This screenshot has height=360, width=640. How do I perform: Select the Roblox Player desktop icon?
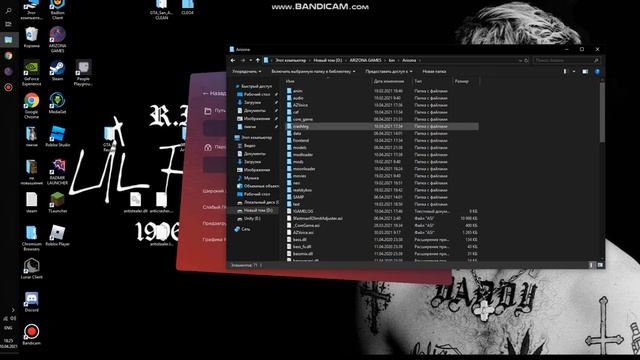[x=57, y=236]
